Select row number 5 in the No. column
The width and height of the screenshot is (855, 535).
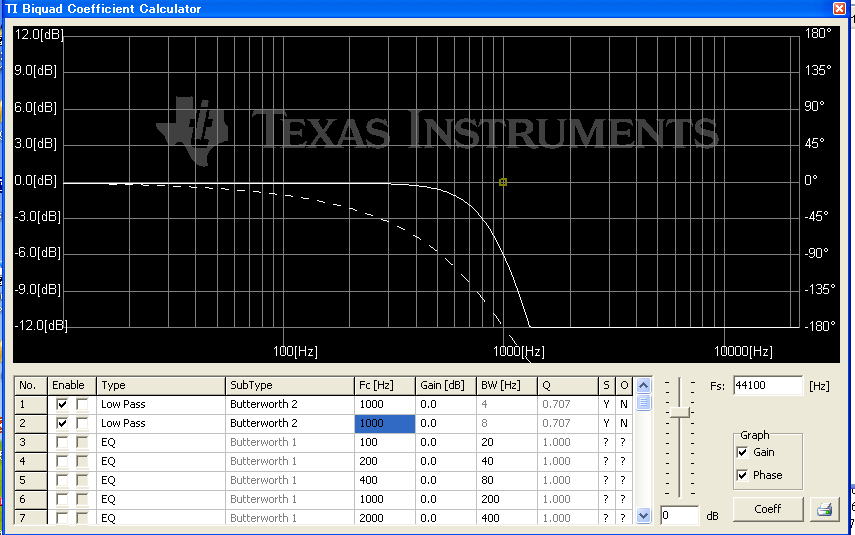[31, 480]
